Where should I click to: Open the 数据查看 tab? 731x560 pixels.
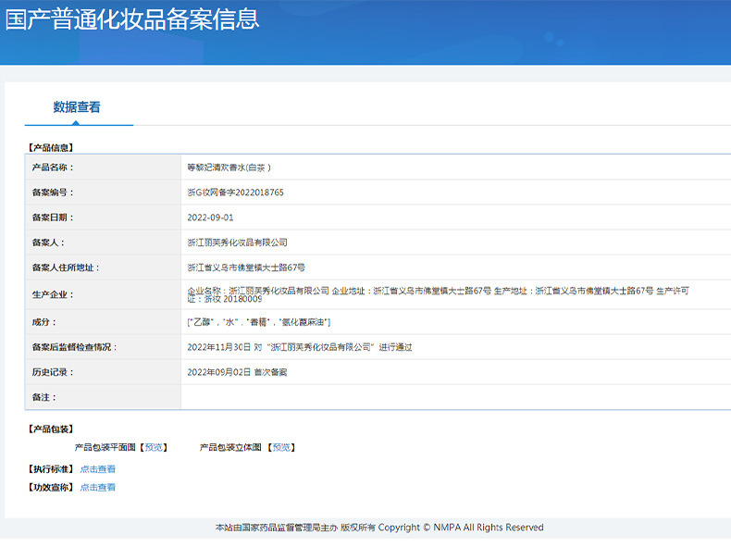point(77,107)
